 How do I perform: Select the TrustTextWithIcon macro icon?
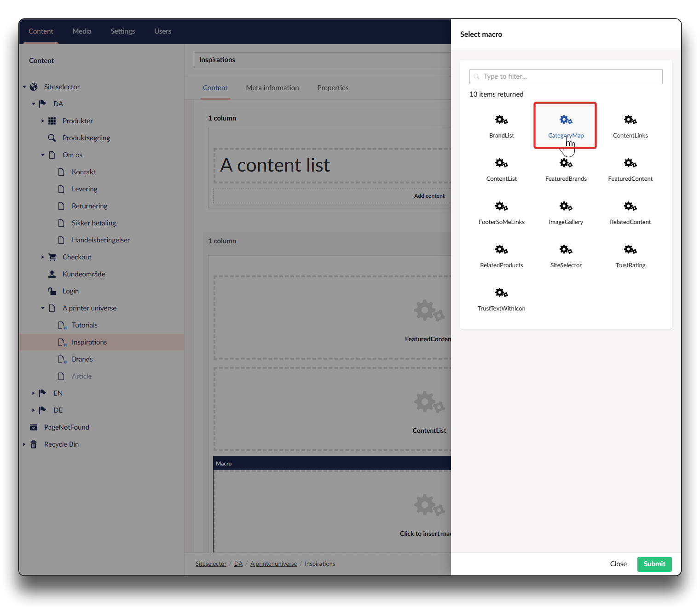pos(501,293)
